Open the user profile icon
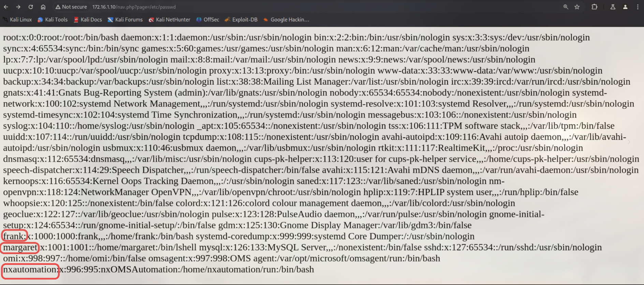The image size is (644, 285). click(625, 7)
